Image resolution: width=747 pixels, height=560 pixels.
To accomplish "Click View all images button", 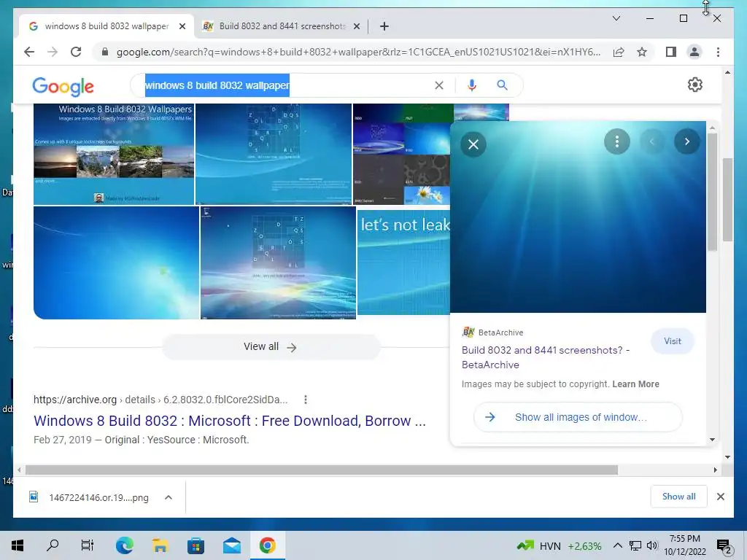I will point(271,346).
